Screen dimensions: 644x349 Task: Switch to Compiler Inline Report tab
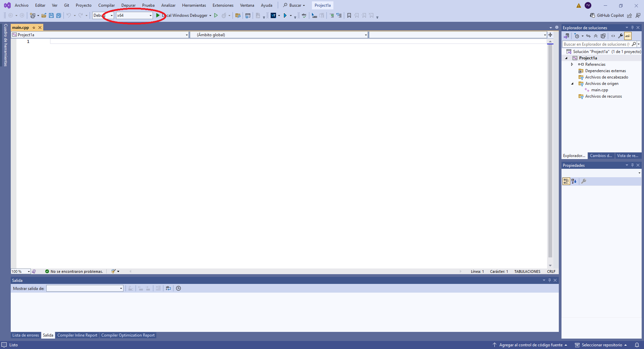77,335
